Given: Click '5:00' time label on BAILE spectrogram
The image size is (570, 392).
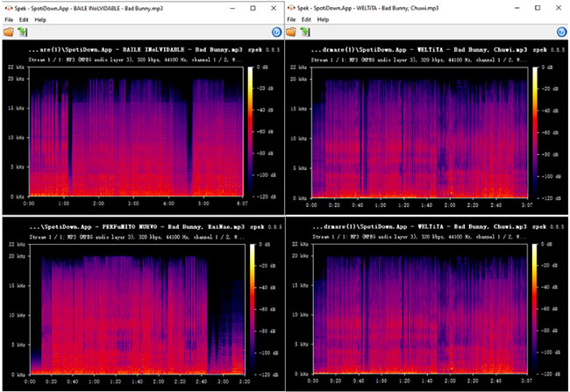Looking at the screenshot, I should click(203, 203).
